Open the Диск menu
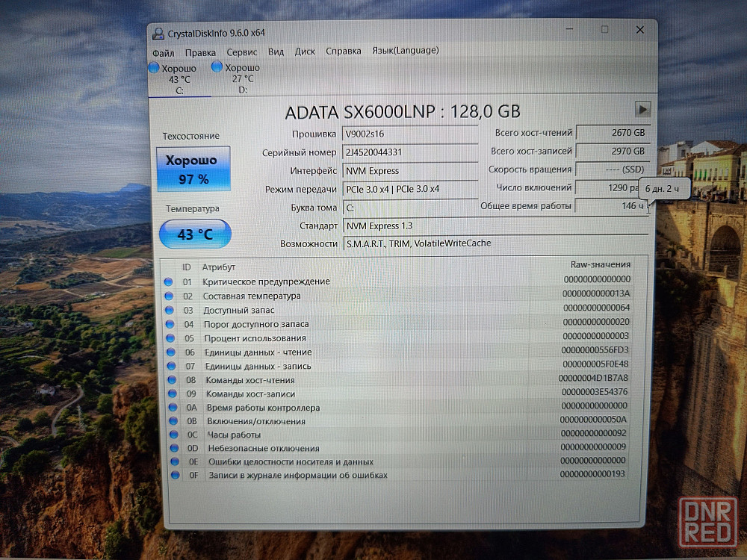Screen dimensions: 747x560 pyautogui.click(x=305, y=51)
